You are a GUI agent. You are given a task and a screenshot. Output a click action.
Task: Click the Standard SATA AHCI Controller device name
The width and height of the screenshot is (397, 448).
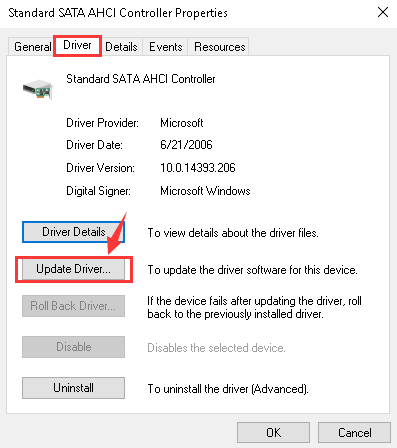coord(141,79)
